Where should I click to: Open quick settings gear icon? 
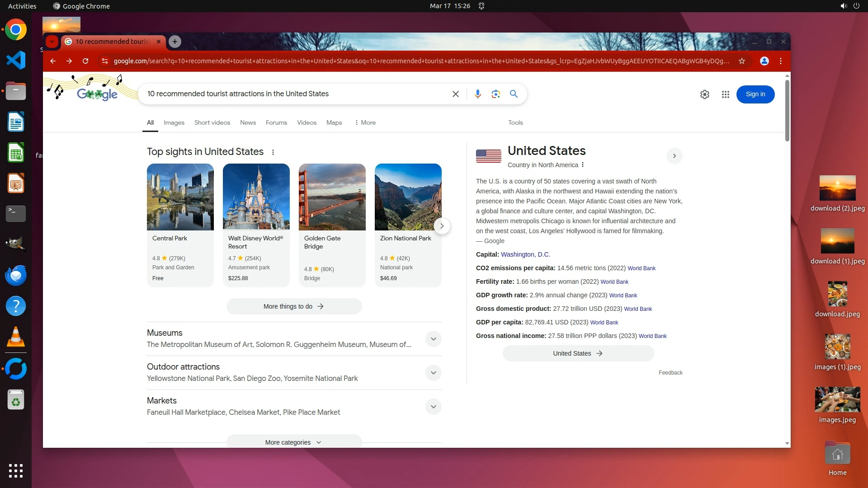[704, 94]
